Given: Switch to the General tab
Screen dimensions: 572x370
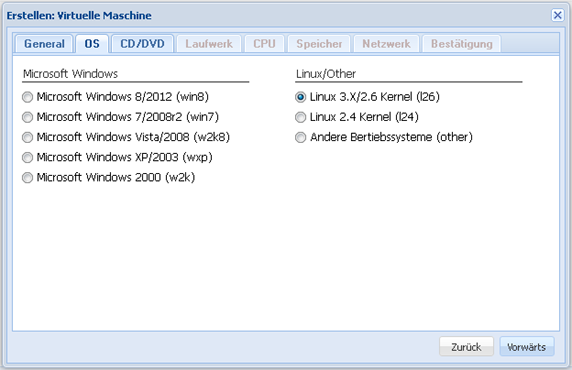Looking at the screenshot, I should click(44, 44).
